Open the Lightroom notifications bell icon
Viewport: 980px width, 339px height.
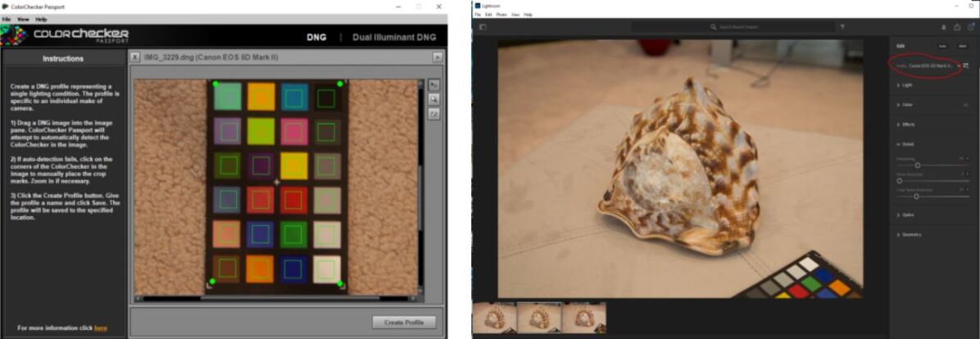point(944,27)
